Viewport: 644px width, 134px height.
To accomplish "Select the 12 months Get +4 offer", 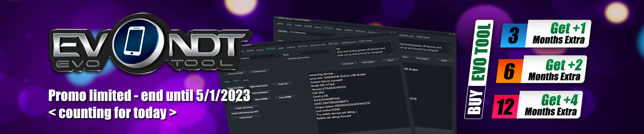I will click(x=537, y=105).
